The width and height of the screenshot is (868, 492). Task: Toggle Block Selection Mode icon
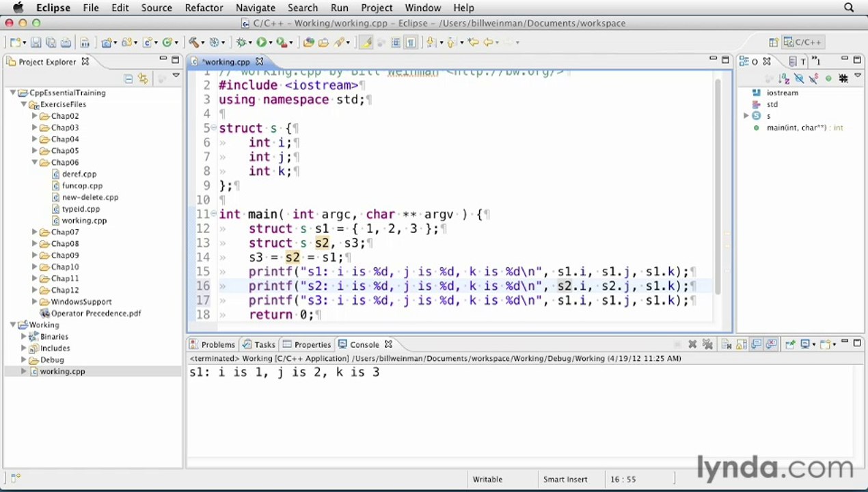pos(396,42)
